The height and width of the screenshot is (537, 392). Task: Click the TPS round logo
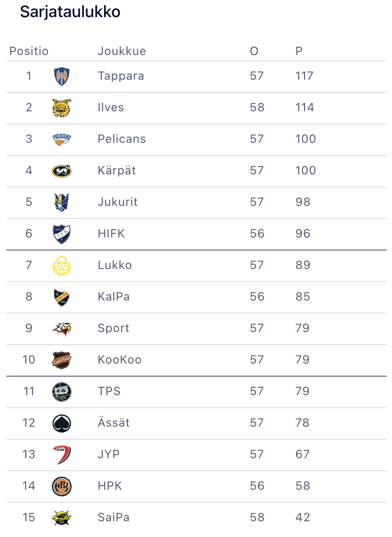pos(62,391)
